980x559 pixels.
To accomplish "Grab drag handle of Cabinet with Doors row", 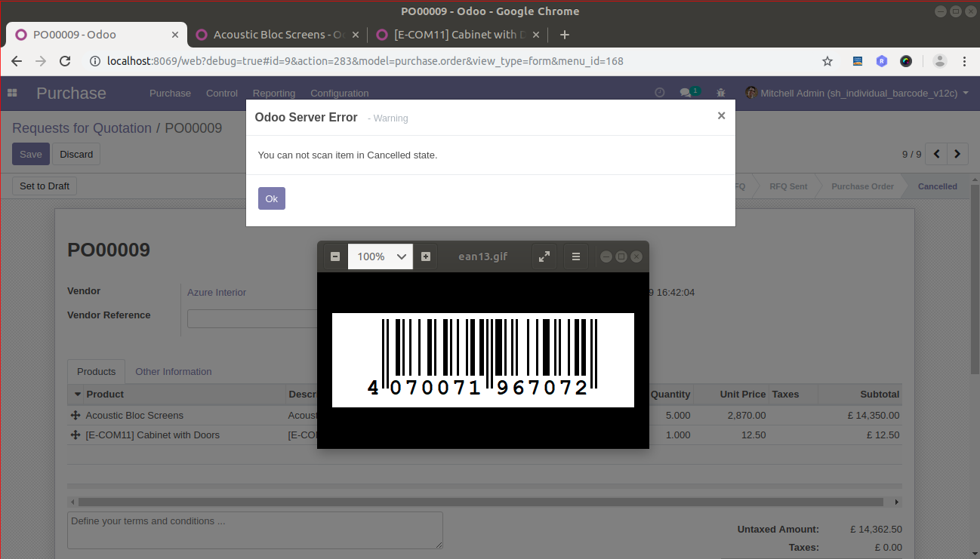I will (x=76, y=435).
